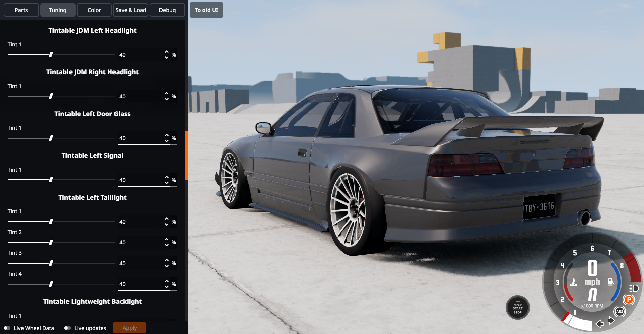Click the parking brake P indicator
The height and width of the screenshot is (334, 644).
click(x=629, y=299)
